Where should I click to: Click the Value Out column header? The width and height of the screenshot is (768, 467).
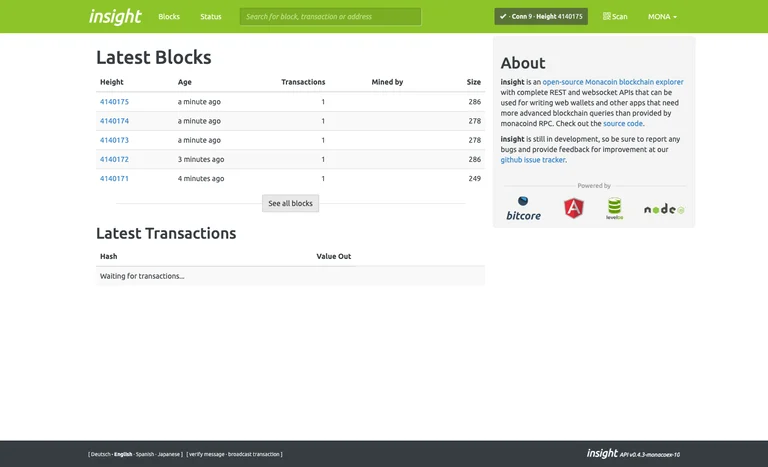click(x=334, y=256)
